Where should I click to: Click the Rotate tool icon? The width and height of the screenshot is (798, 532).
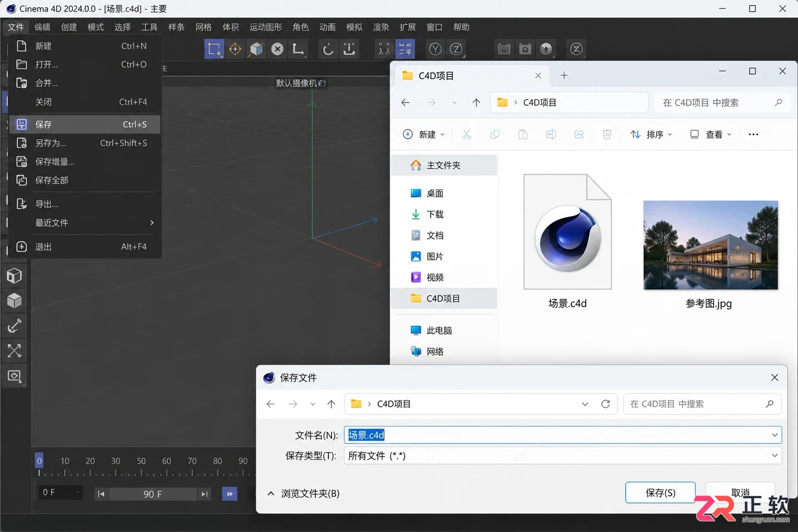coord(328,49)
